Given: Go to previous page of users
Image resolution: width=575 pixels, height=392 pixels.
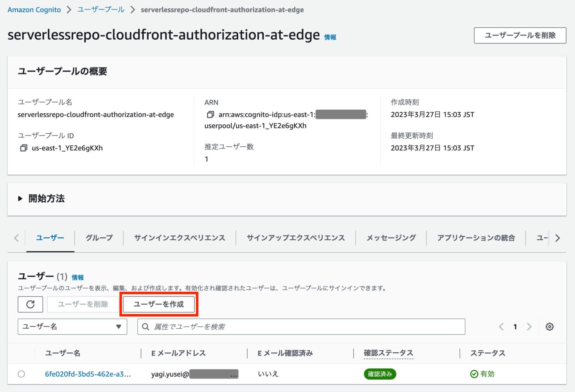Looking at the screenshot, I should click(x=501, y=326).
